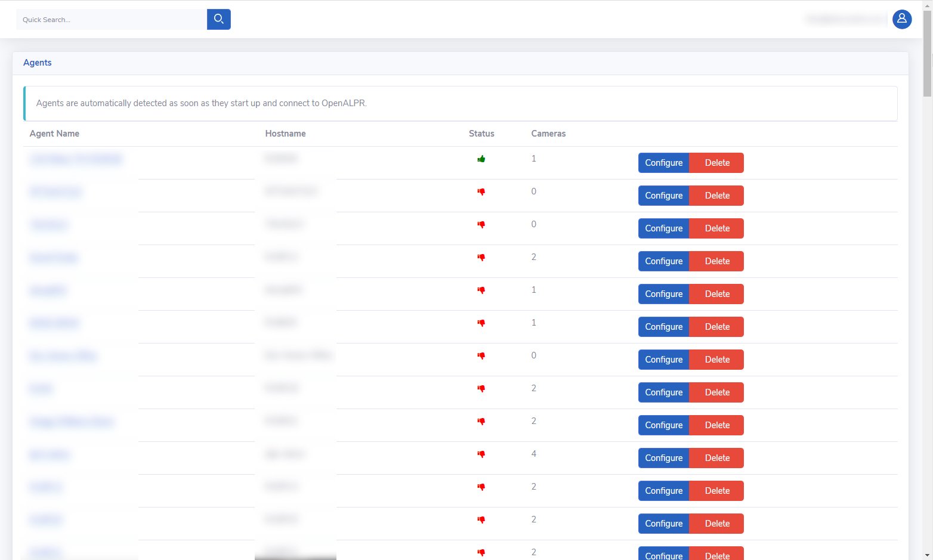Click Delete in the fourth agent row
933x560 pixels.
(x=716, y=261)
